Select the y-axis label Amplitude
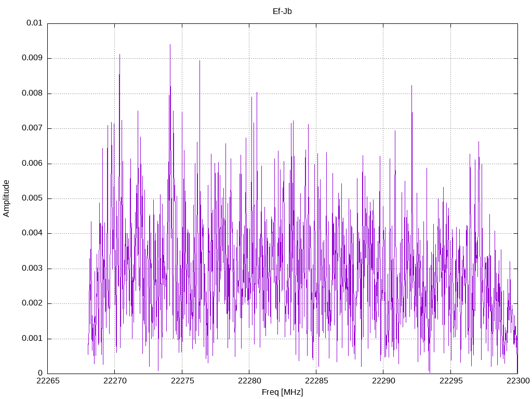 tap(6, 198)
